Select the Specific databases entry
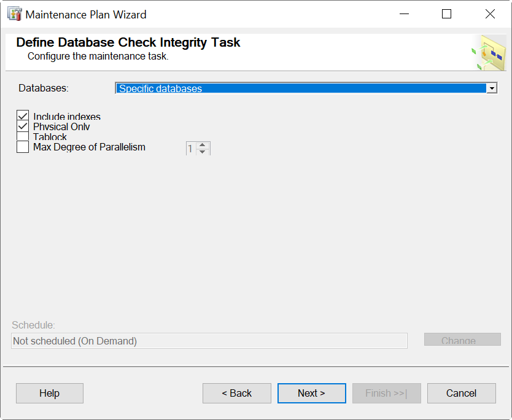The width and height of the screenshot is (512, 420). click(x=246, y=88)
